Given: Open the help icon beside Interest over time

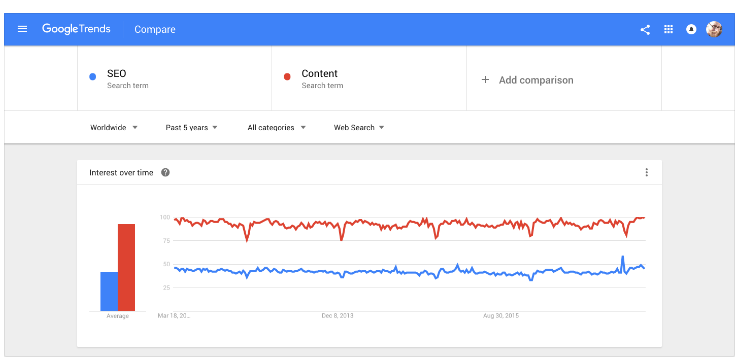Looking at the screenshot, I should (x=165, y=173).
